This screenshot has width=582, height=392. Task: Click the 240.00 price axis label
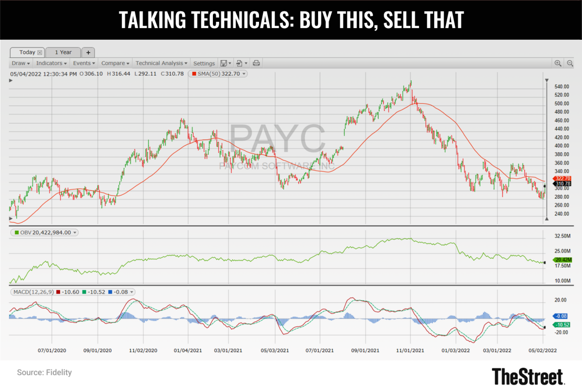[x=562, y=214]
